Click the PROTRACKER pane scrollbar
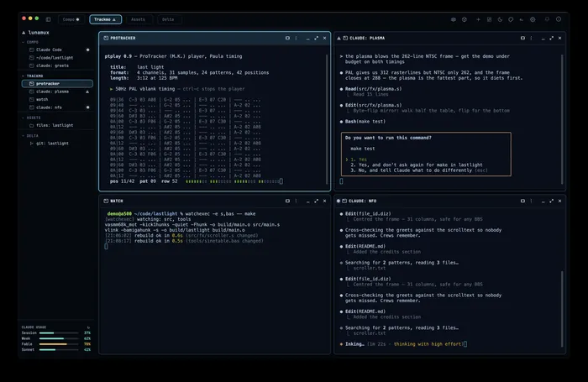 327,119
